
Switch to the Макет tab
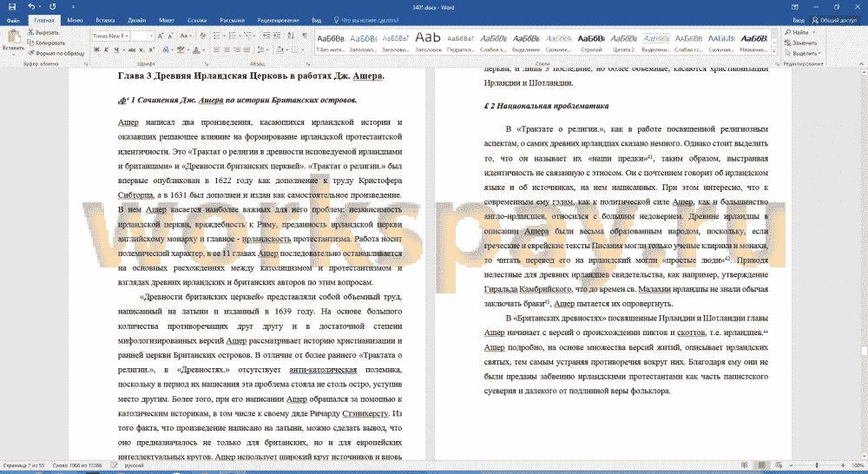(x=167, y=21)
